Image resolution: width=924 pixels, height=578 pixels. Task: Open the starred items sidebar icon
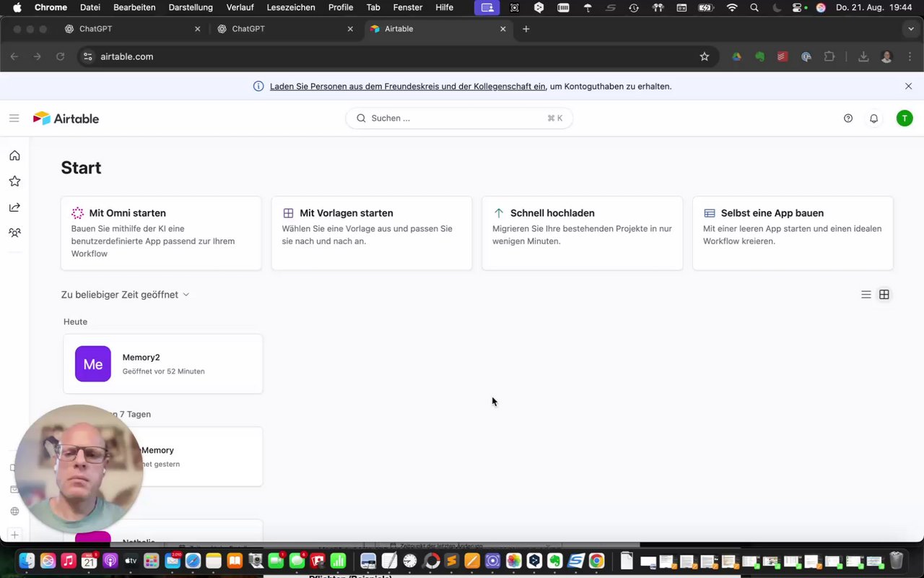click(x=14, y=181)
